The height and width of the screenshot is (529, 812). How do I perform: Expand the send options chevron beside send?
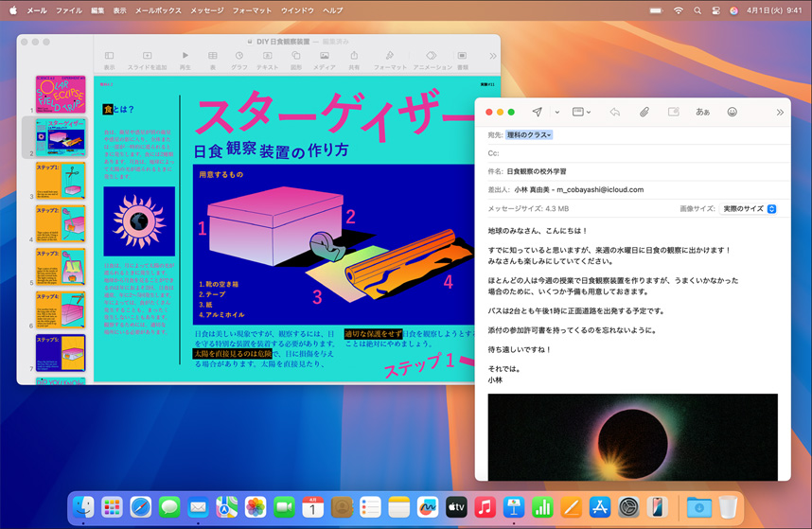click(556, 113)
